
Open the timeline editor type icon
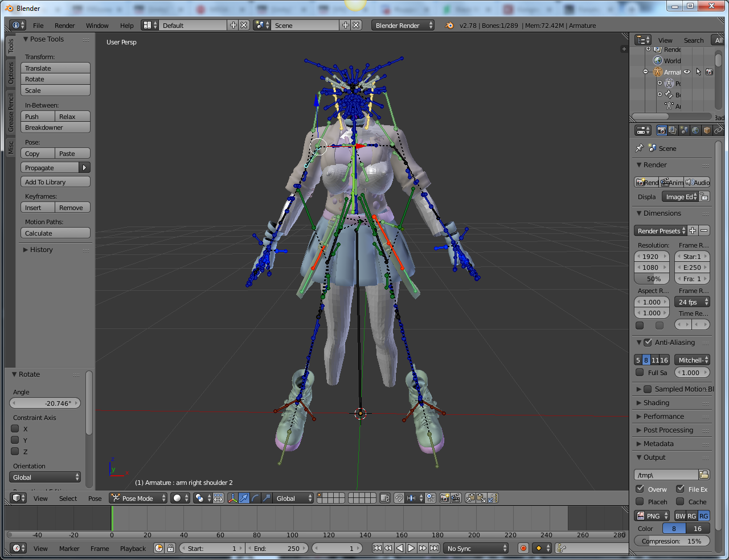click(19, 548)
